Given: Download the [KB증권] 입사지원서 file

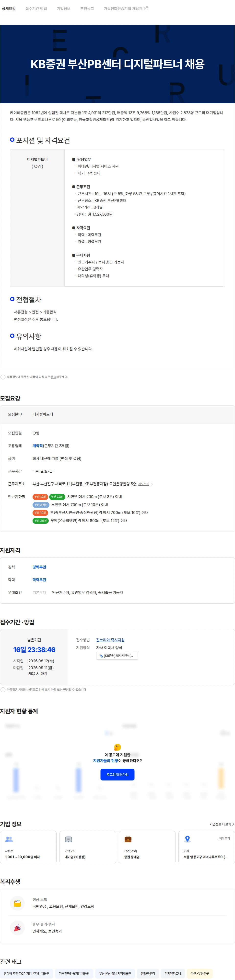Looking at the screenshot, I should click(x=117, y=656).
